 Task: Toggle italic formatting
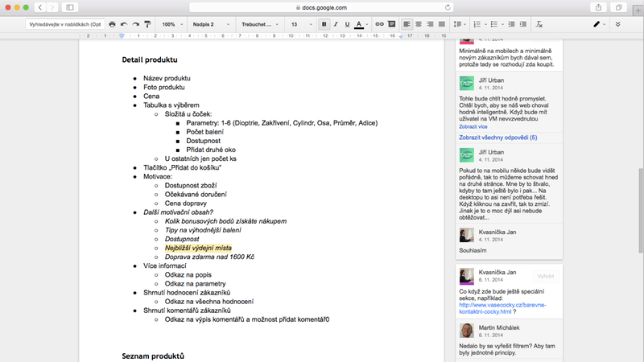[336, 25]
